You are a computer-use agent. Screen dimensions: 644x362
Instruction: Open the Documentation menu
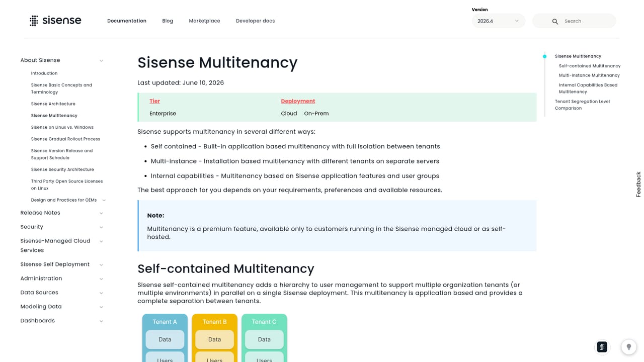coord(127,21)
